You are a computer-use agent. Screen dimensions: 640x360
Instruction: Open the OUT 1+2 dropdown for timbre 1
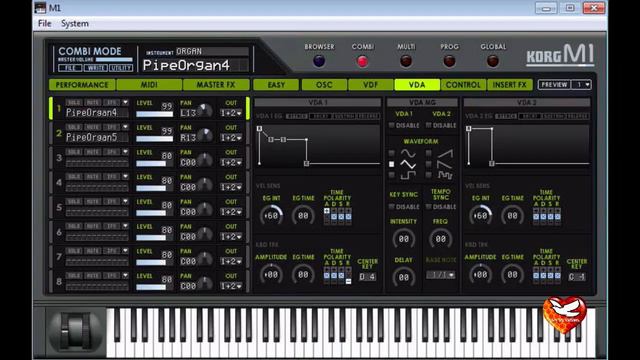tap(231, 113)
